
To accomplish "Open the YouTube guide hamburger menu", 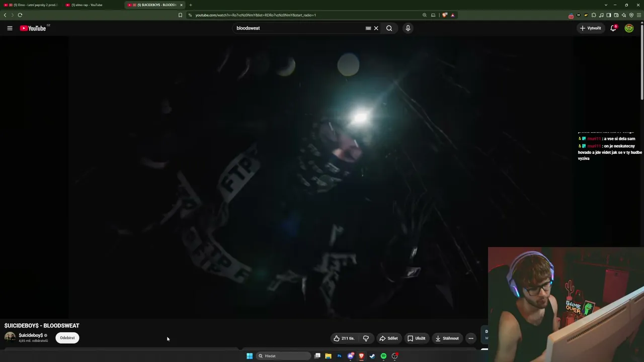I will [10, 28].
